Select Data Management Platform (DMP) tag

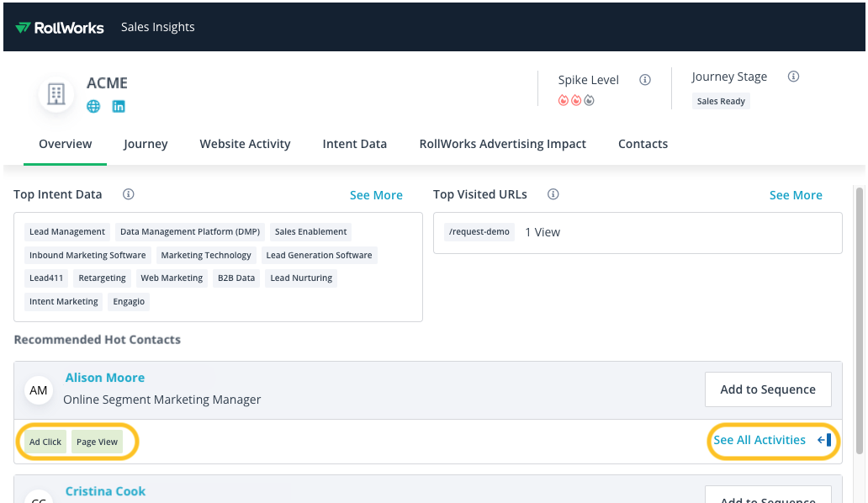[x=190, y=232]
